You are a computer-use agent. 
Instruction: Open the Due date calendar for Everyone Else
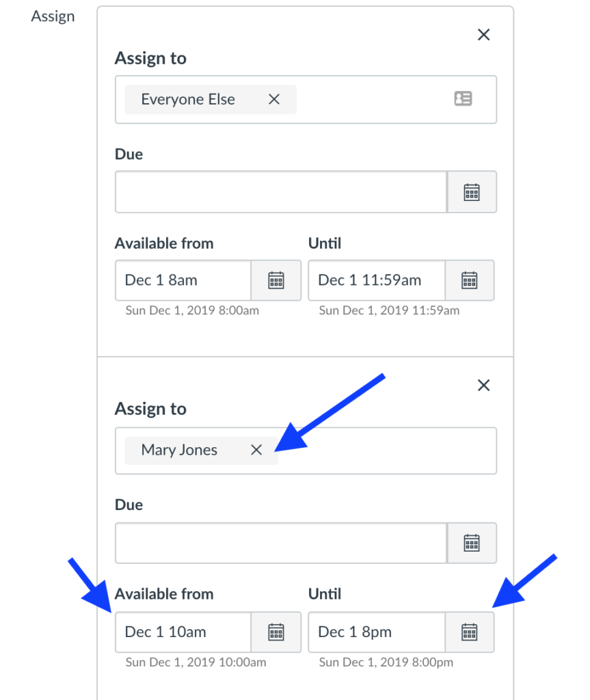[x=472, y=192]
